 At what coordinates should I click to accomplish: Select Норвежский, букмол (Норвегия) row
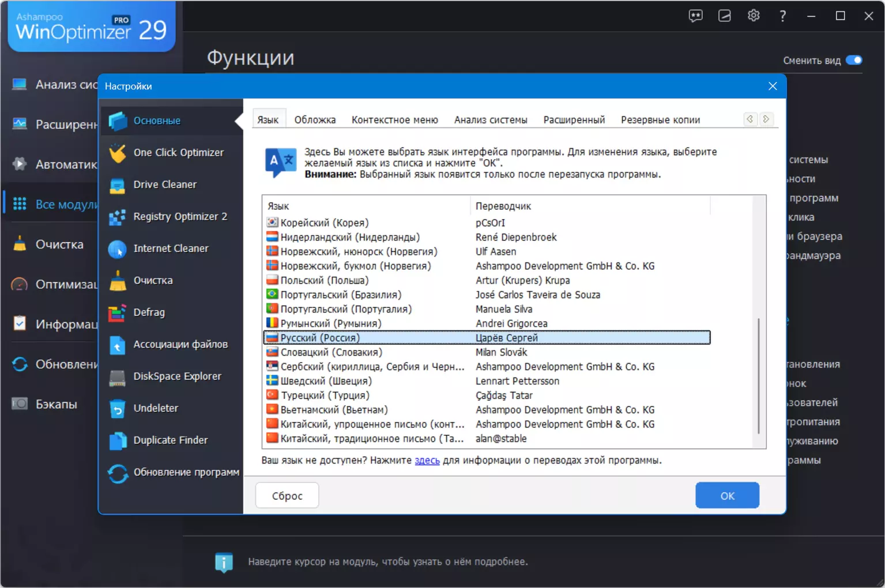(487, 266)
